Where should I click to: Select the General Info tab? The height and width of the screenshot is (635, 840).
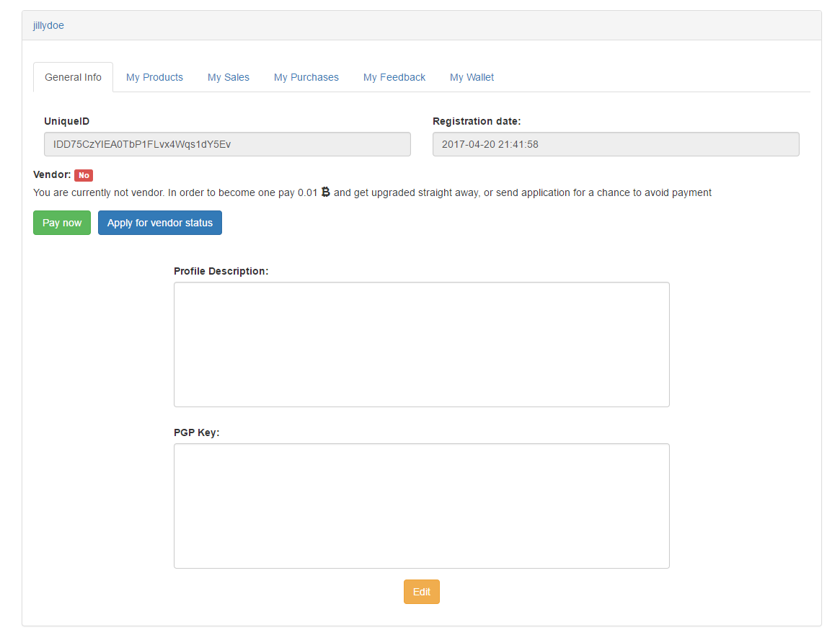click(x=73, y=77)
